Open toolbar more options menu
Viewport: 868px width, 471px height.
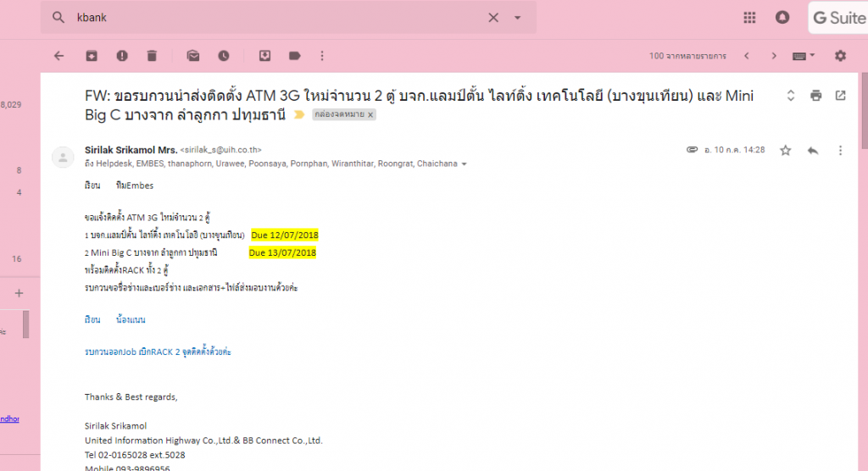tap(322, 56)
